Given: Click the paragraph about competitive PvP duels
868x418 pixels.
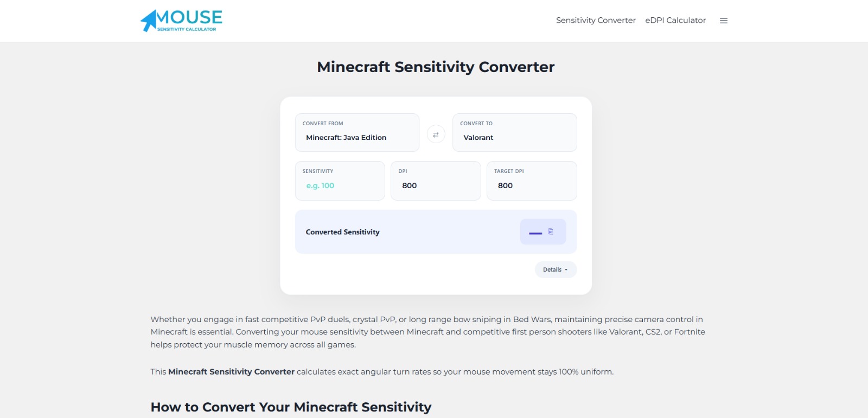Looking at the screenshot, I should [x=428, y=332].
